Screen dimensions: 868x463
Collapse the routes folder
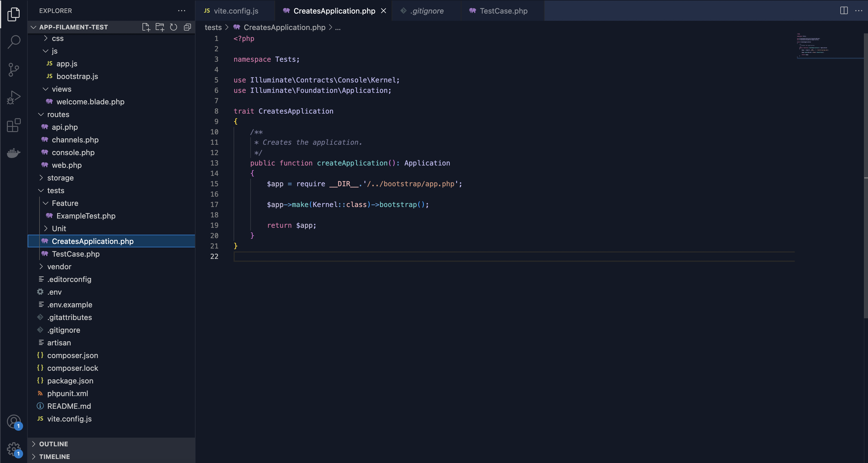tap(58, 114)
